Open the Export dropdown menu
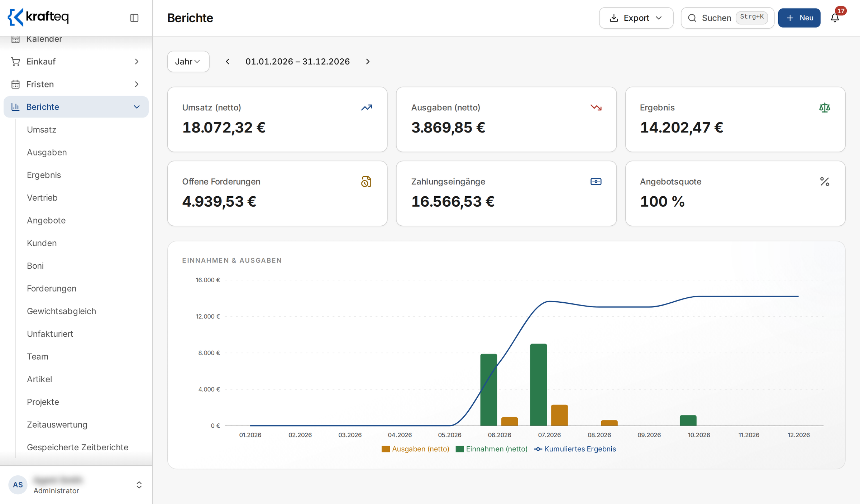 [636, 18]
